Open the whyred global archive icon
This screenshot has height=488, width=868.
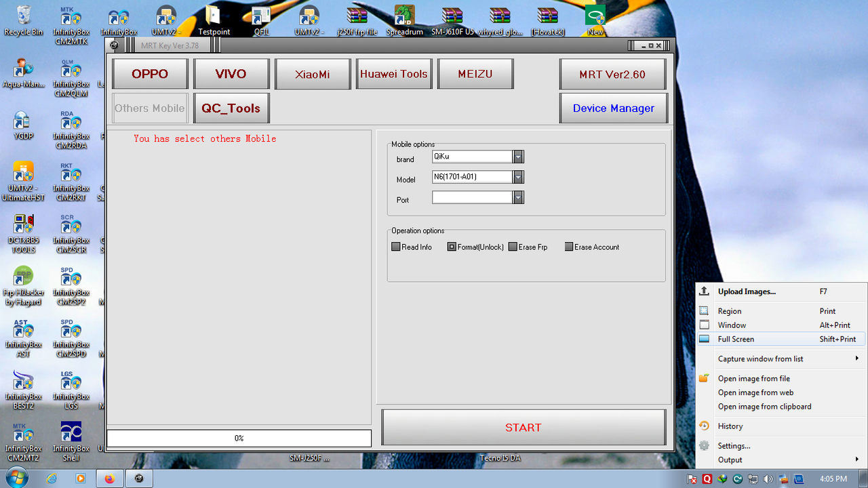500,20
